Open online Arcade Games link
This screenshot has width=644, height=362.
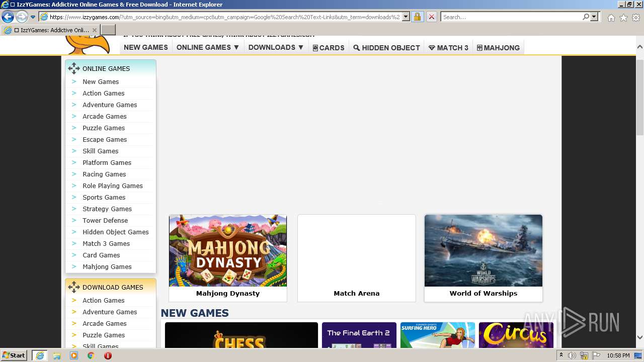[x=104, y=116]
